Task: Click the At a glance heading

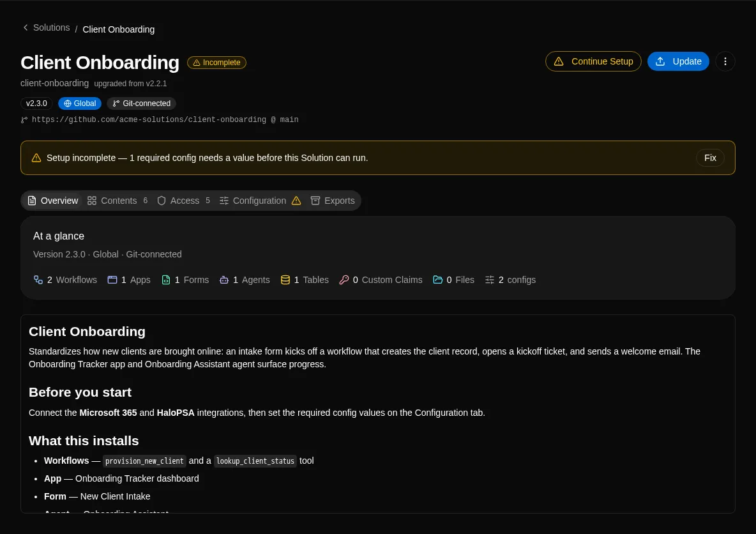Action: click(58, 236)
